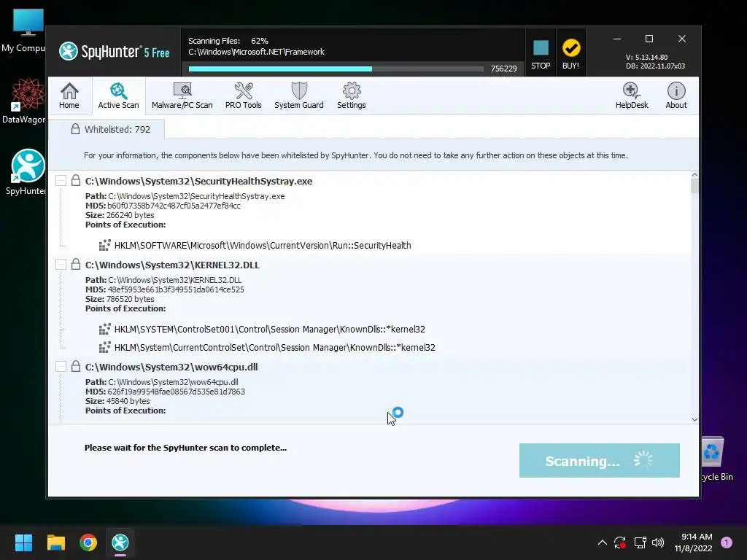Maximize the SpyHunter window
747x560 pixels.
click(649, 39)
